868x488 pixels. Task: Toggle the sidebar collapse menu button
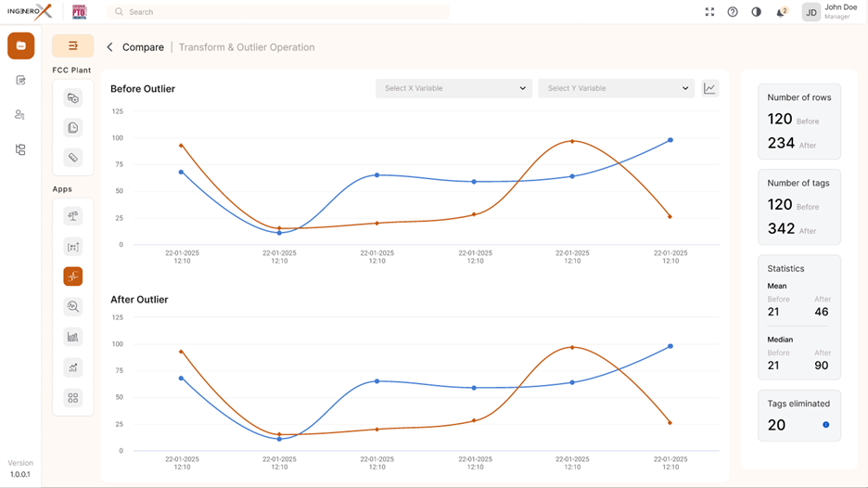(x=73, y=45)
